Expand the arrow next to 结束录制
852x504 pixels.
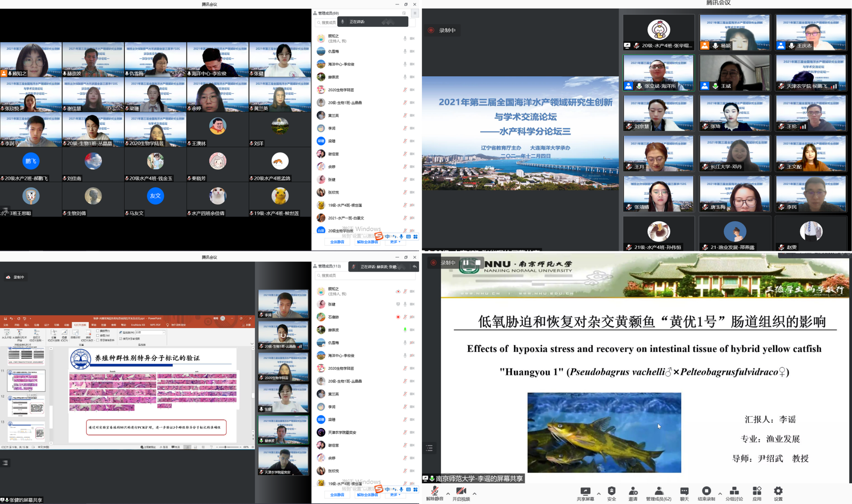pos(720,494)
